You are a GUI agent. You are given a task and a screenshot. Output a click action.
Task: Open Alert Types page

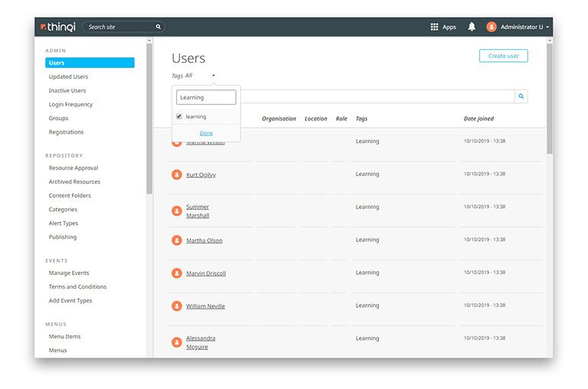point(64,223)
